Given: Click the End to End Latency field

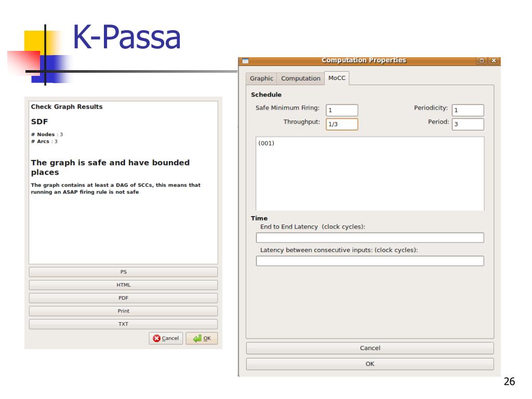Looking at the screenshot, I should [x=370, y=237].
